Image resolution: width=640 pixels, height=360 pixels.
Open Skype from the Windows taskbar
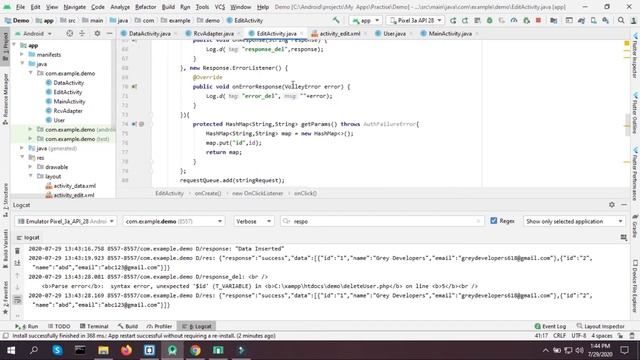click(x=57, y=350)
